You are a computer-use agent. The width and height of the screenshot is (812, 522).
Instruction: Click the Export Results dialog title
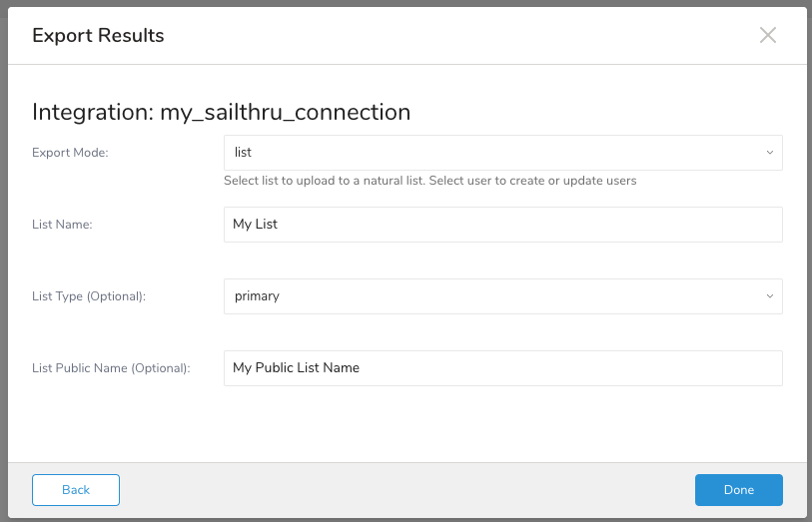tap(98, 36)
